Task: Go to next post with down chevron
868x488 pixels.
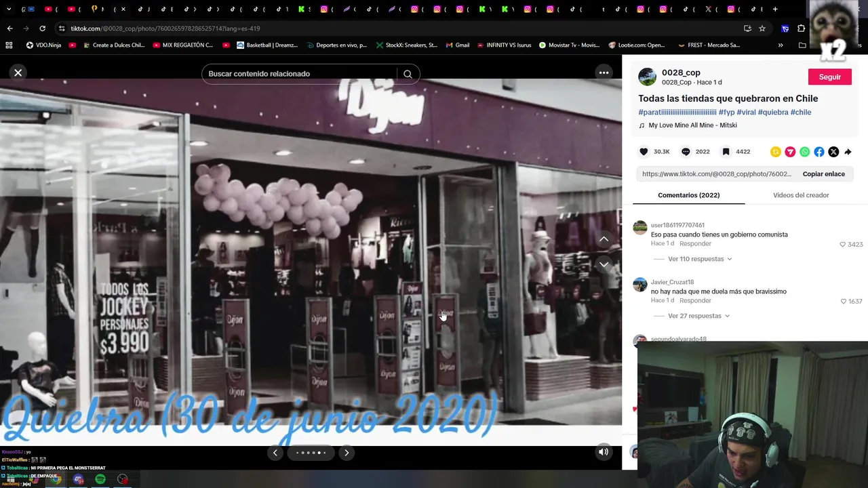Action: (604, 265)
